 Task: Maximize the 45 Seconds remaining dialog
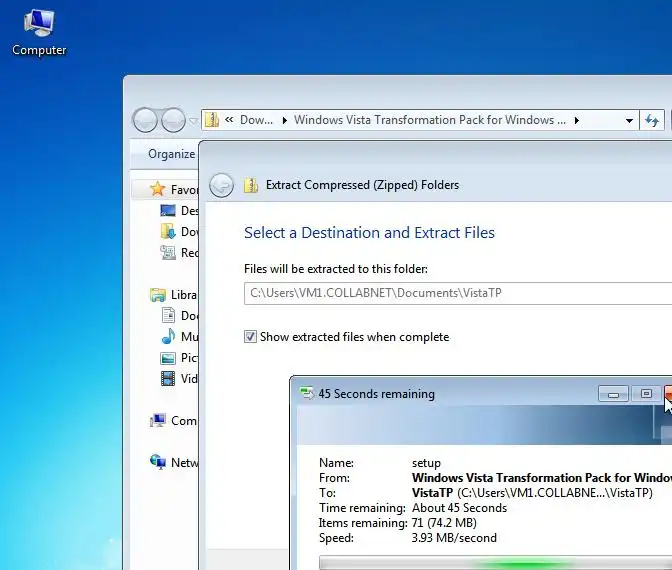646,393
